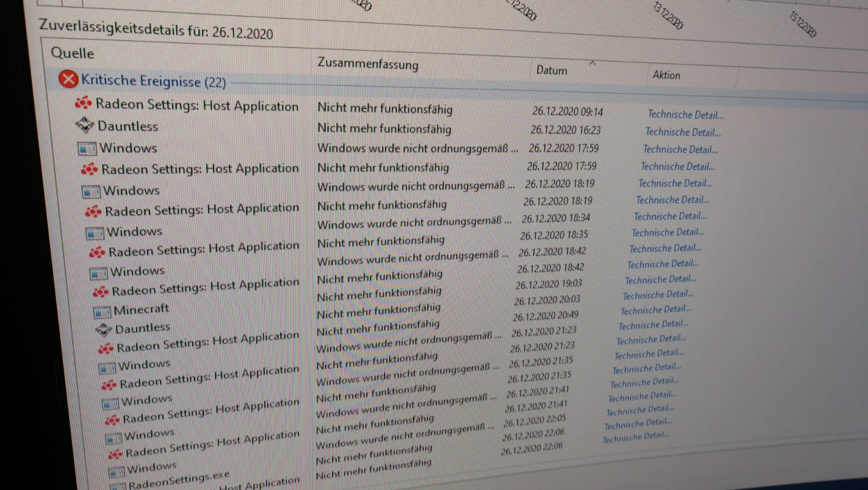Sort by the Zusammenfassung column header
The image size is (868, 490).
368,63
